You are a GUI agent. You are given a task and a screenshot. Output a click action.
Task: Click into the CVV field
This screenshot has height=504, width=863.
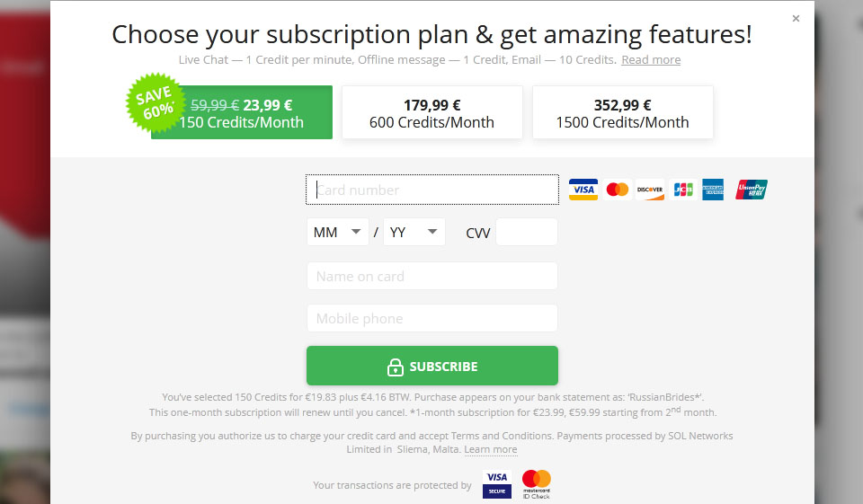coord(527,233)
